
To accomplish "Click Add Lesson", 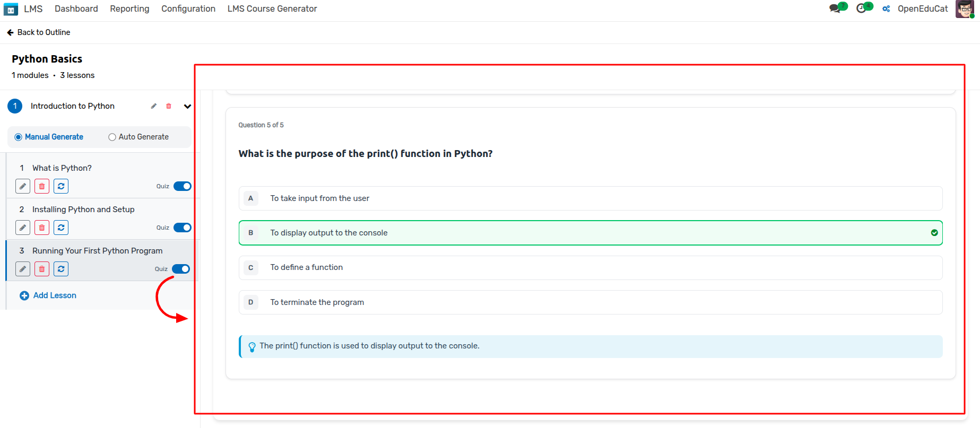I will (48, 295).
